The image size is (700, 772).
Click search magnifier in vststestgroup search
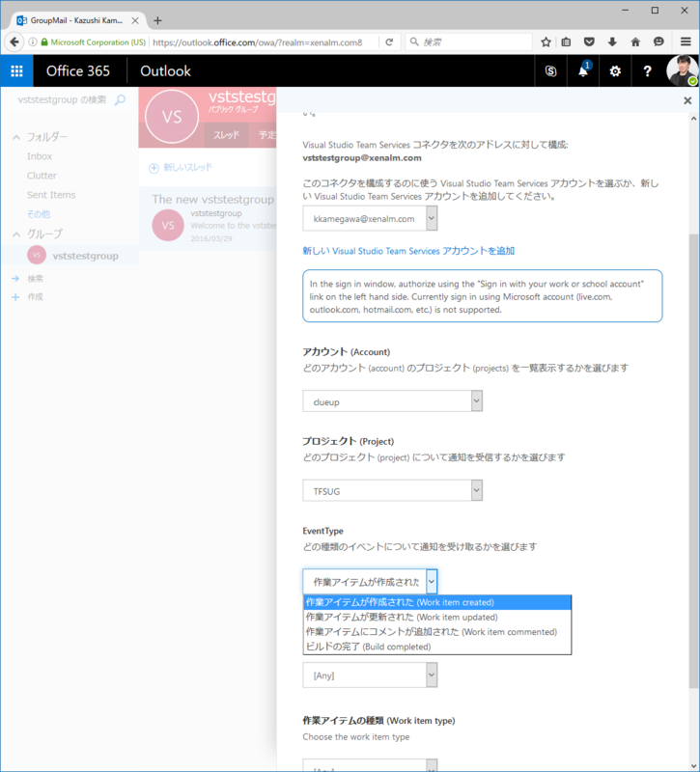tap(120, 100)
